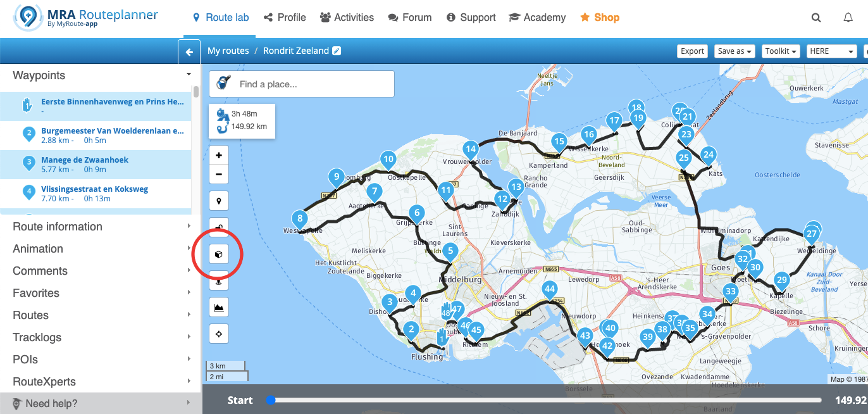Image resolution: width=868 pixels, height=414 pixels.
Task: Open the Save as dropdown
Action: pyautogui.click(x=735, y=51)
